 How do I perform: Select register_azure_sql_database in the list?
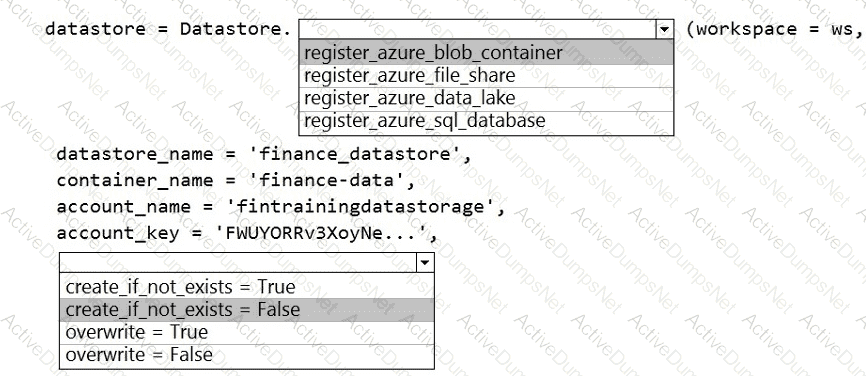(486, 122)
